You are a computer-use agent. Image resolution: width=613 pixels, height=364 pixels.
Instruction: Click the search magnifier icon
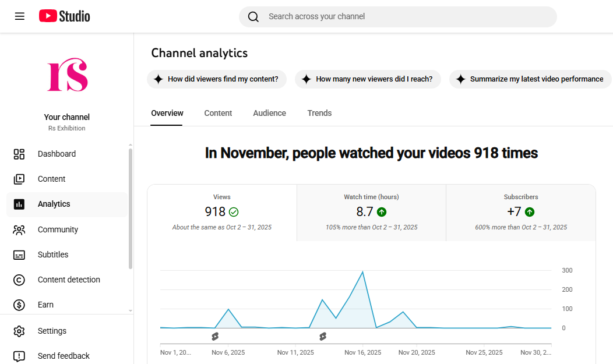pos(253,17)
